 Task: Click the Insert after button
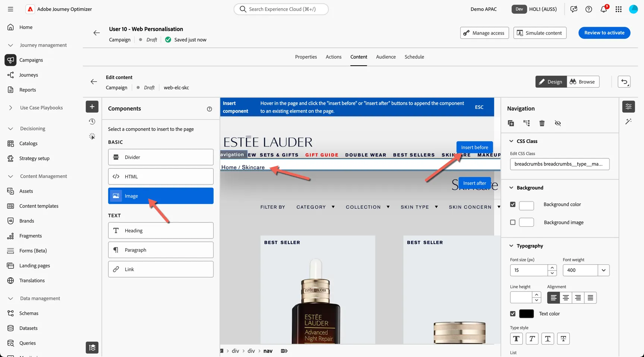tap(474, 183)
